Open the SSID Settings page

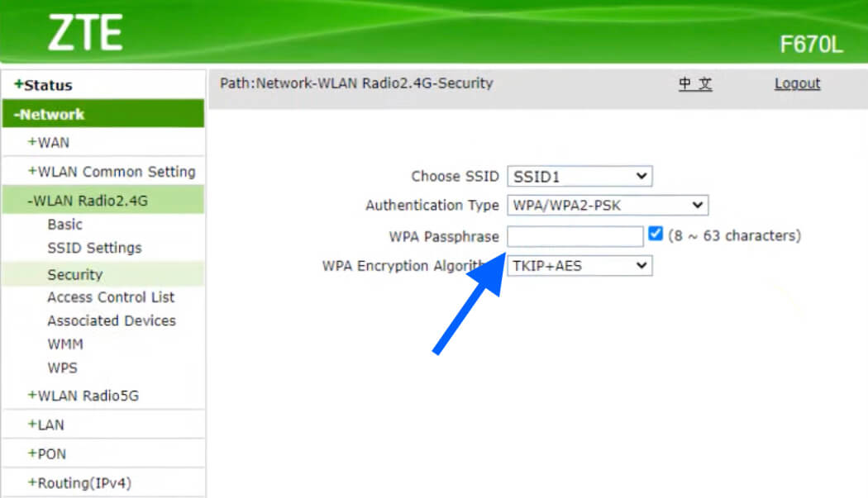coord(94,248)
